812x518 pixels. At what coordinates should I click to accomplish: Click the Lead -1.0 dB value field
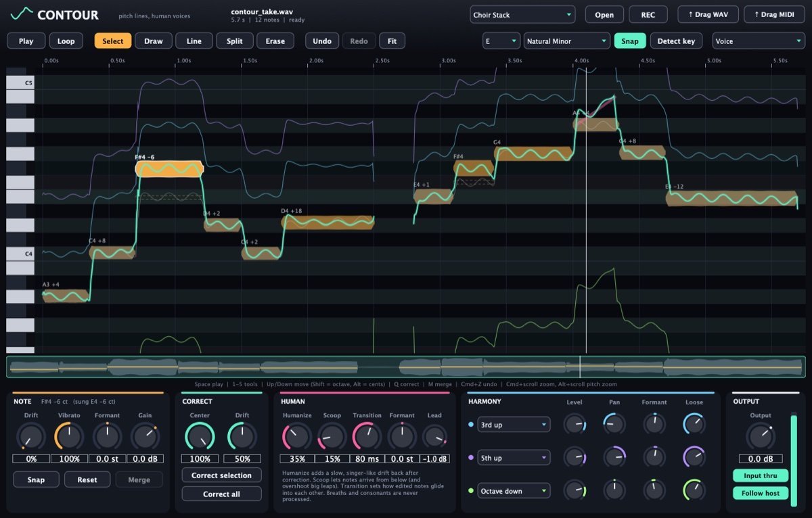(434, 458)
